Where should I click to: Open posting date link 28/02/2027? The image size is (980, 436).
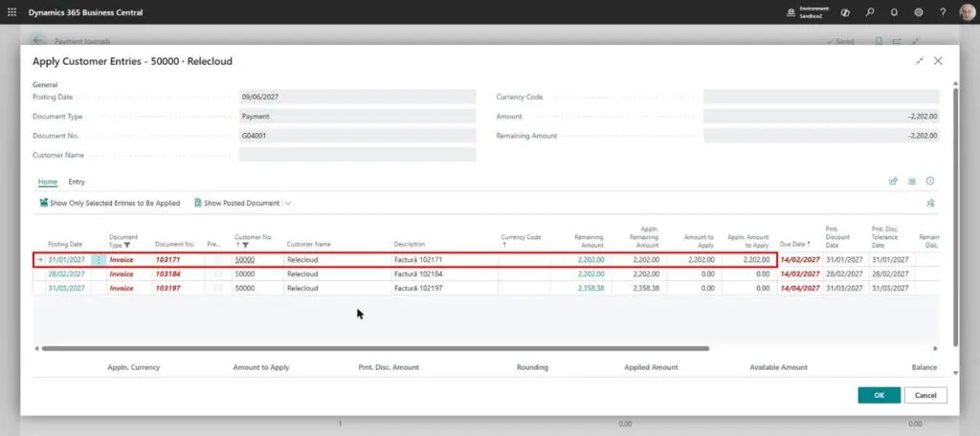66,274
